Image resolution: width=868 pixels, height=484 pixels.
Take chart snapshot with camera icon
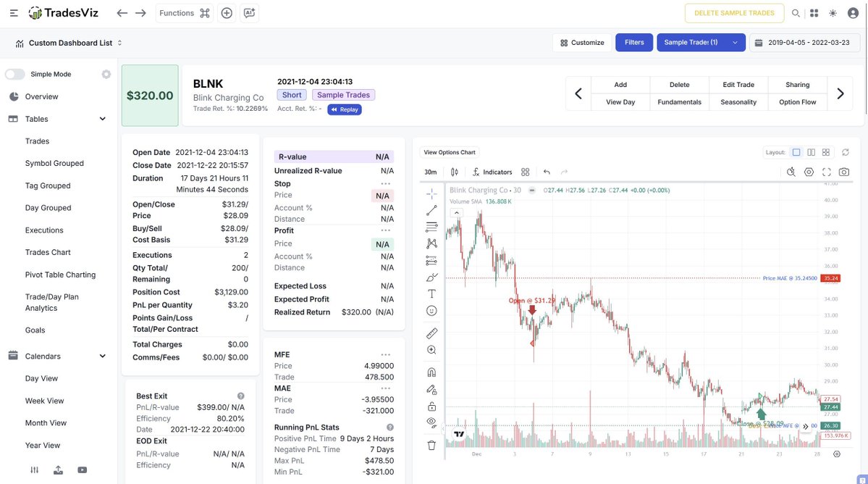pyautogui.click(x=843, y=172)
